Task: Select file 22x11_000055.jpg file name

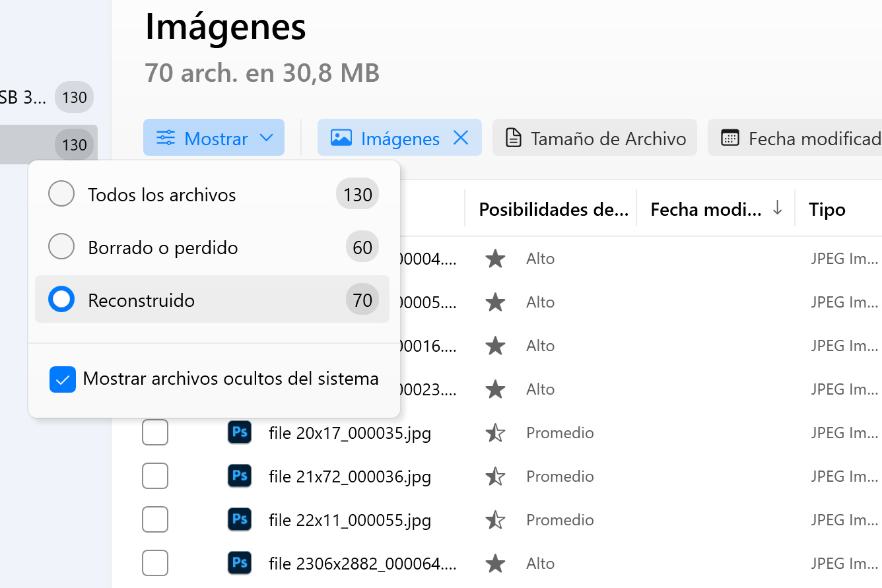Action: click(x=350, y=521)
